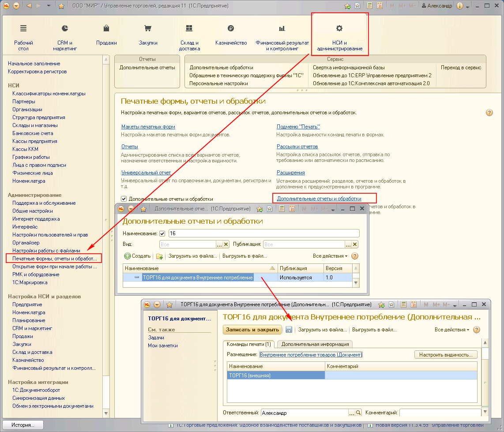Click favorites star in list window title bar
Image resolution: width=504 pixels, height=432 pixels.
(143, 209)
